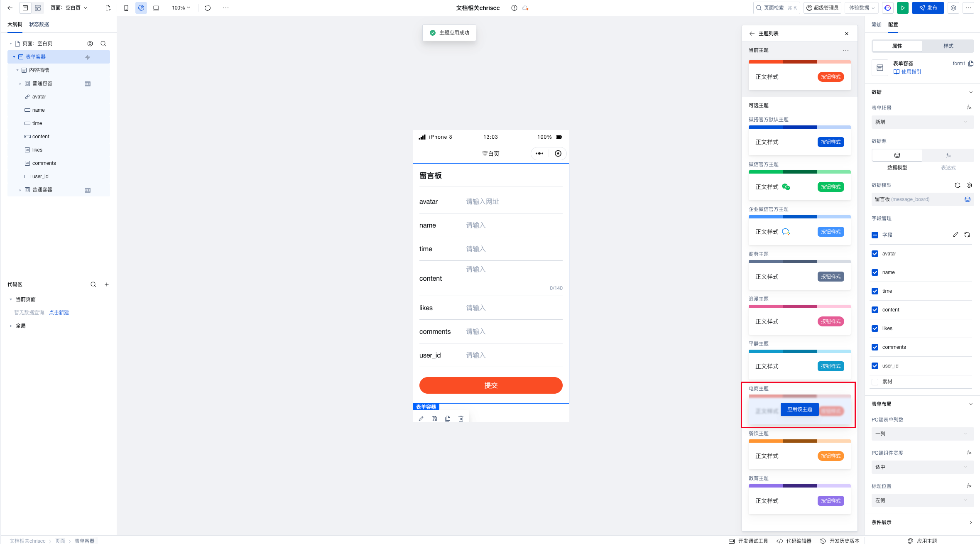Refresh the data model with the reload icon
Viewport: 980px width, 544px height.
958,185
